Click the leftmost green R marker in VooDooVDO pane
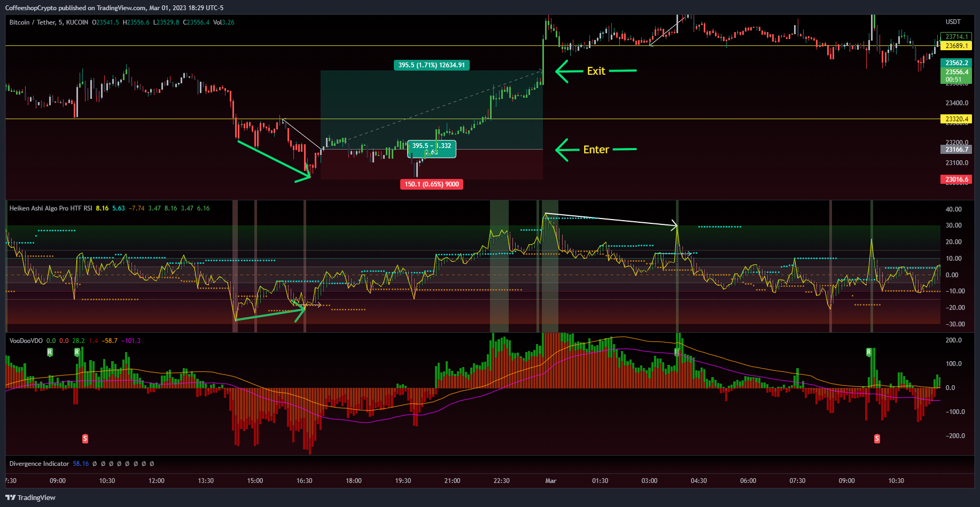Screen dimensions: 980x507 point(50,352)
